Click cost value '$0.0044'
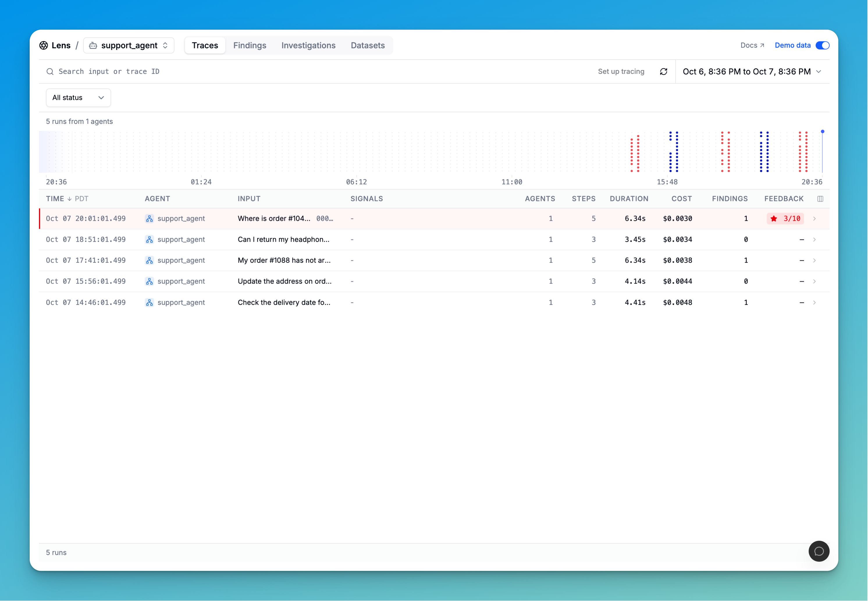This screenshot has height=601, width=868. (677, 281)
